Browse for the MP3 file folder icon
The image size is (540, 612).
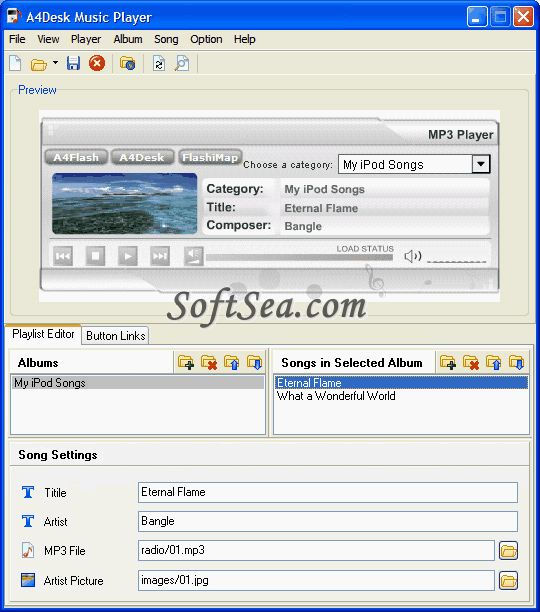[x=508, y=551]
